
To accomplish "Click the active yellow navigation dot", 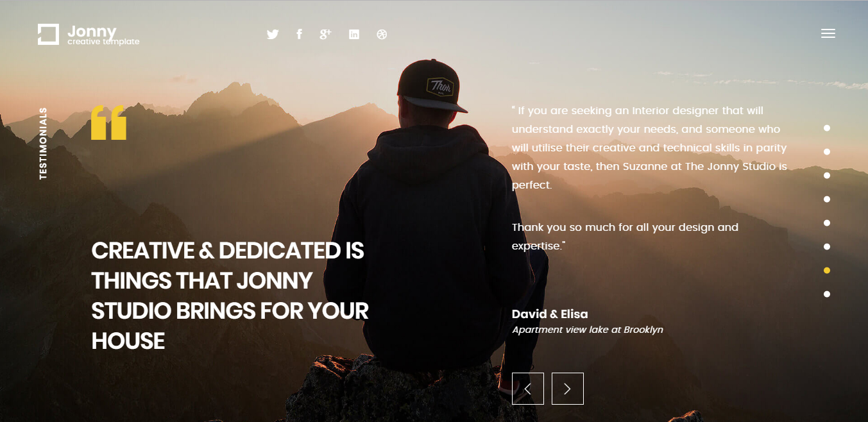I will tap(827, 271).
